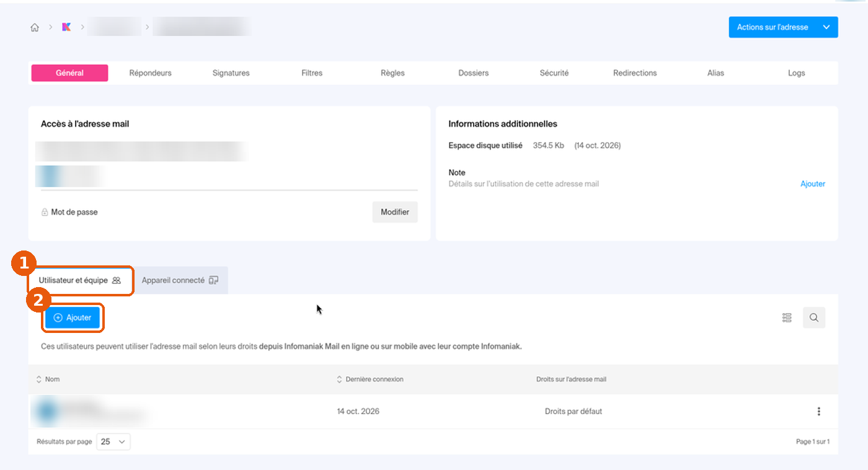Switch to Appareil connecté tab

click(x=180, y=280)
